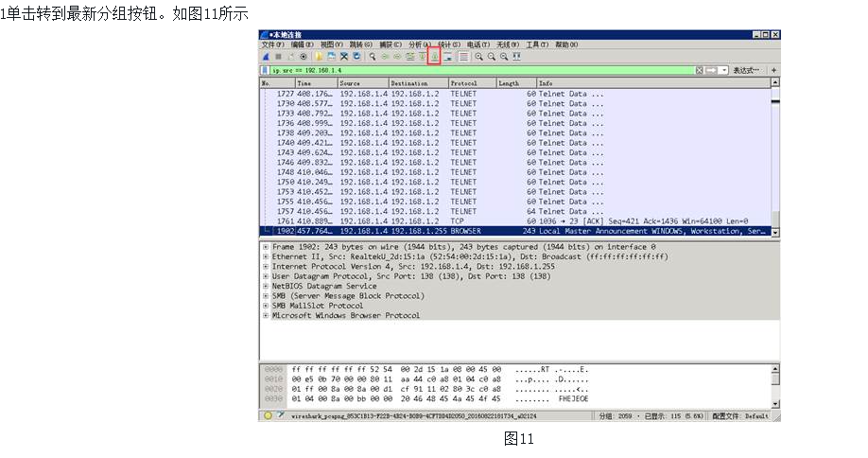Click the ip.src display filter field
The height and width of the screenshot is (458, 868).
point(481,70)
